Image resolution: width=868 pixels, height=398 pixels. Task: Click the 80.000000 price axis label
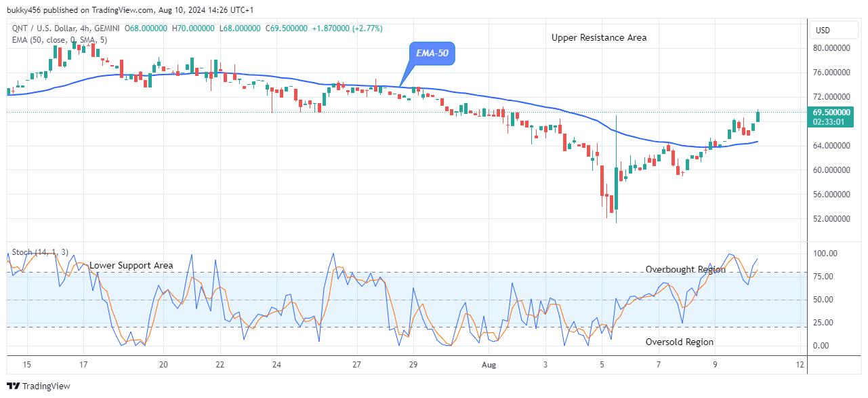(x=833, y=48)
